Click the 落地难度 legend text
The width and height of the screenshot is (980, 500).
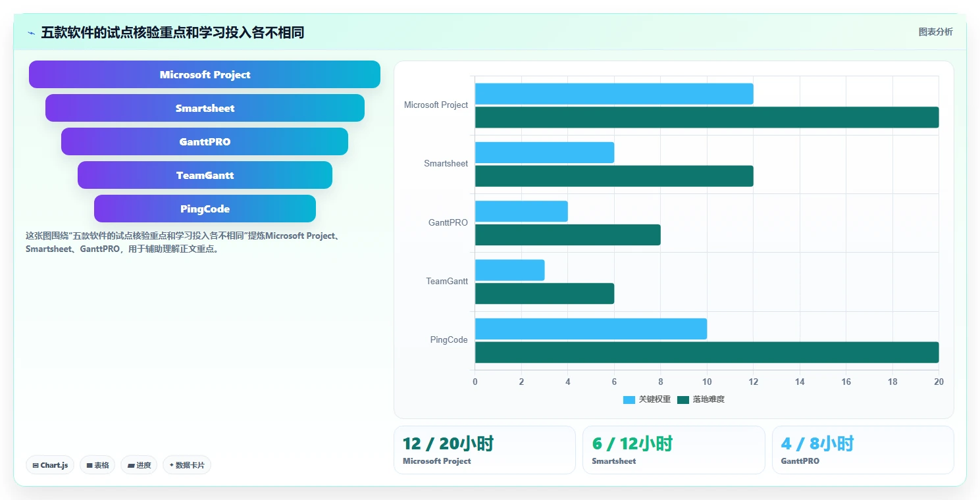(x=709, y=399)
